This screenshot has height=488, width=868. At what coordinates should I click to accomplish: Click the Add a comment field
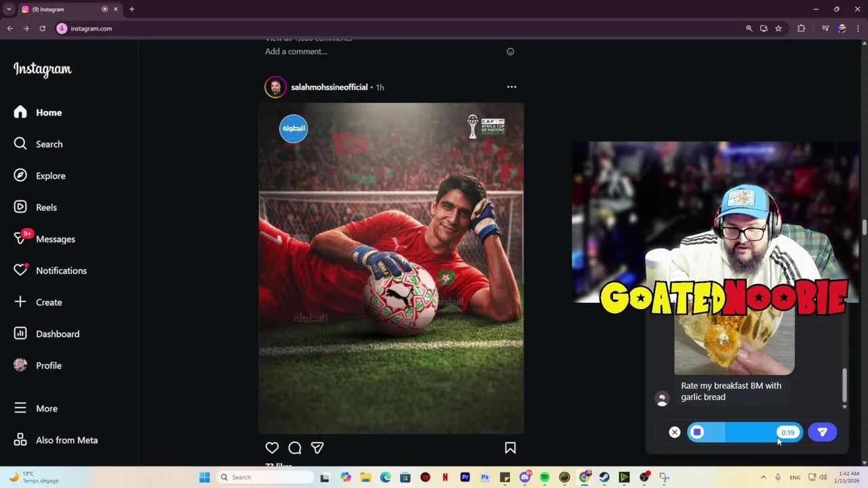(x=296, y=52)
